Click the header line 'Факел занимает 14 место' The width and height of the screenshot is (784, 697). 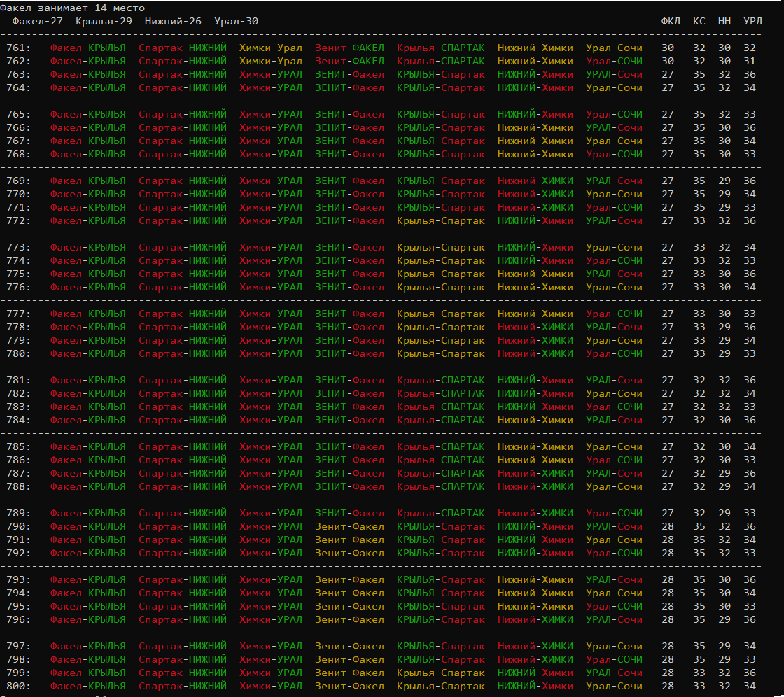tap(73, 8)
